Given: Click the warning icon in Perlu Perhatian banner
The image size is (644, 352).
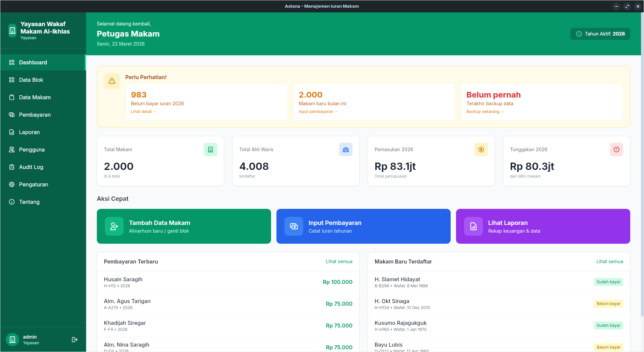Looking at the screenshot, I should pos(112,81).
